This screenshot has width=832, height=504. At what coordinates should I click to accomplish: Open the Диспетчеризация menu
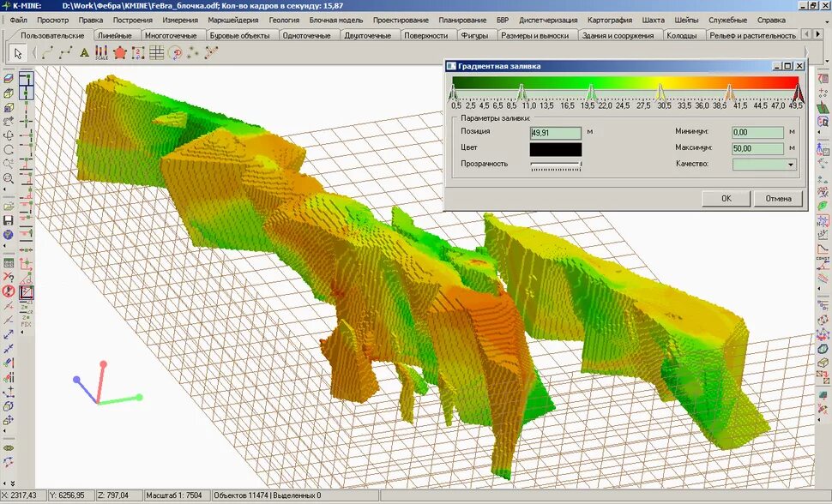click(x=548, y=21)
